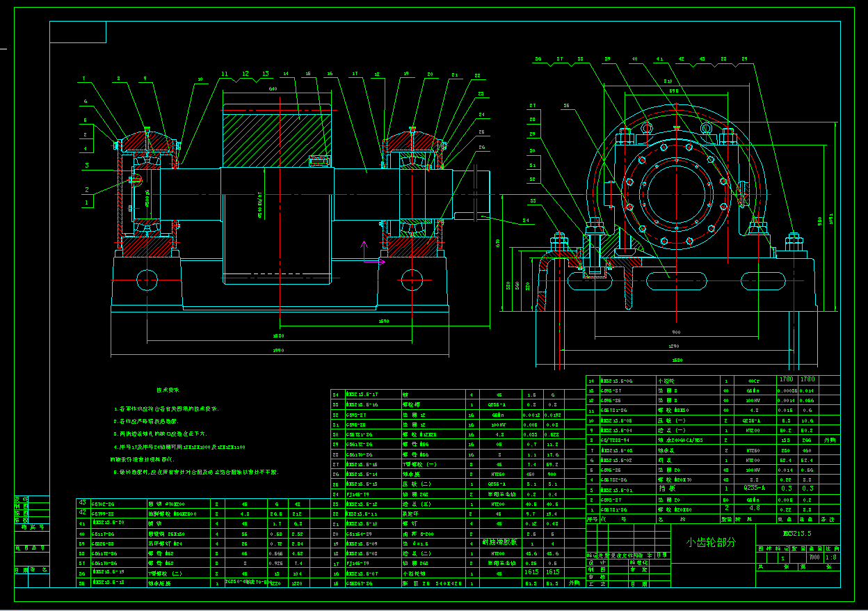Screen dimensions: 868x611
Task: Click the empty box in sheet's top-left corner
Action: point(78,32)
